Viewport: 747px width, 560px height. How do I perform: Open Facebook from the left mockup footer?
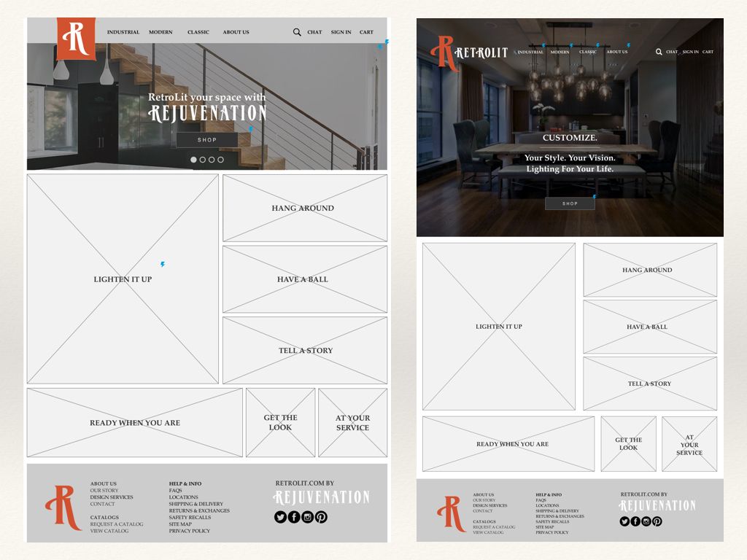294,517
